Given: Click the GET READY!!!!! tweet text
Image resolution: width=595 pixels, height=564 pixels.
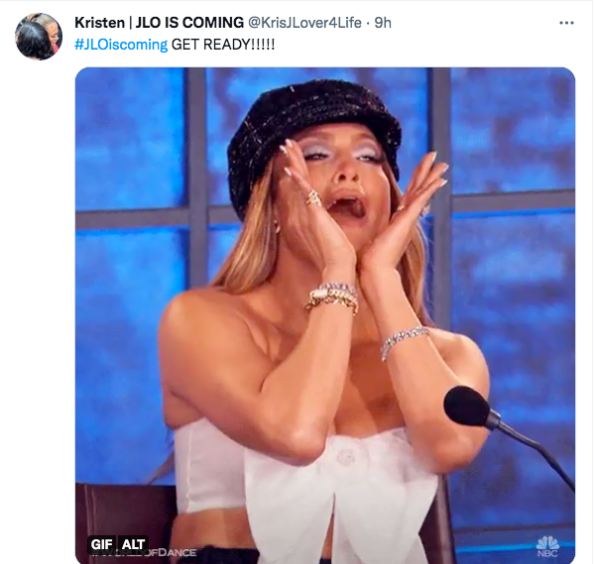Looking at the screenshot, I should (x=223, y=45).
